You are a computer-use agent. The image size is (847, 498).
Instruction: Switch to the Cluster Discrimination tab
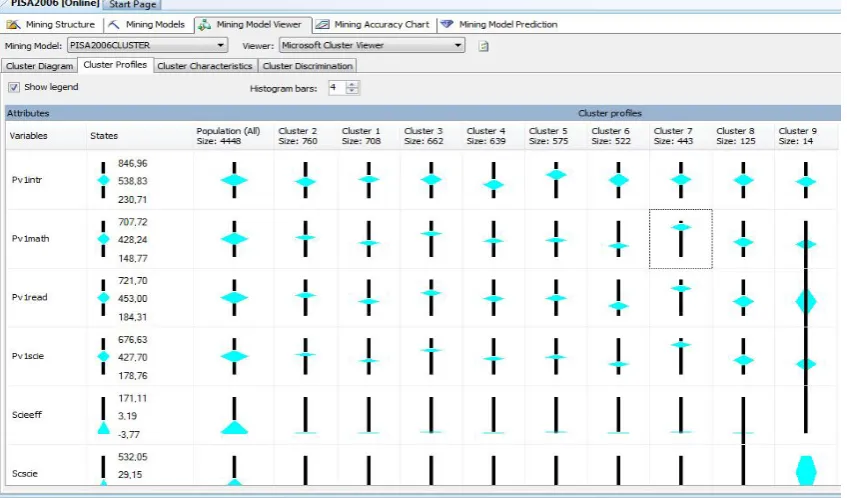click(x=307, y=66)
